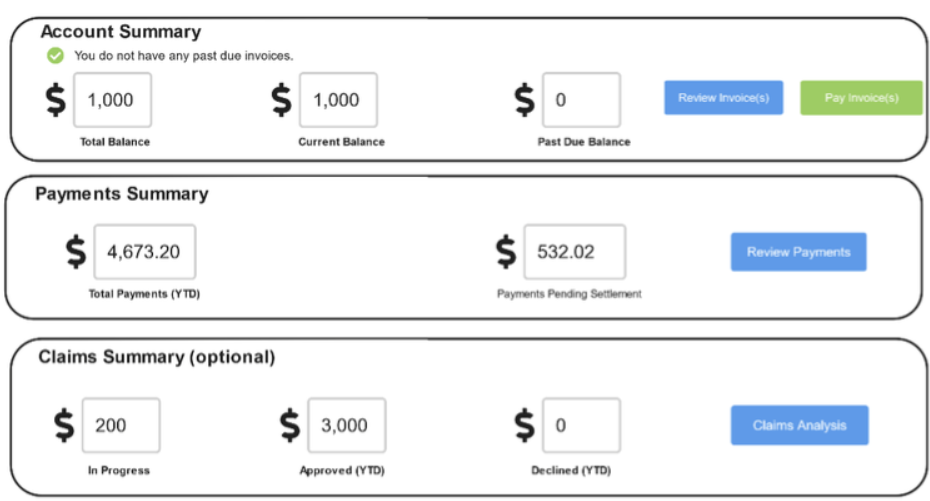The height and width of the screenshot is (501, 930).
Task: Click dollar icon next to Payments Pending Settlement
Action: (x=506, y=251)
